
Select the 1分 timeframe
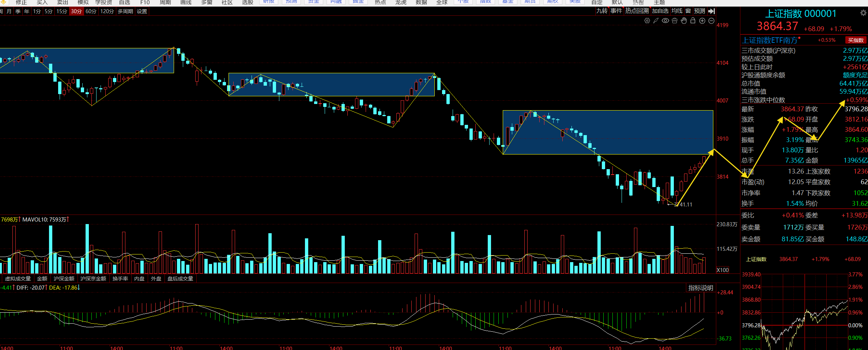37,11
